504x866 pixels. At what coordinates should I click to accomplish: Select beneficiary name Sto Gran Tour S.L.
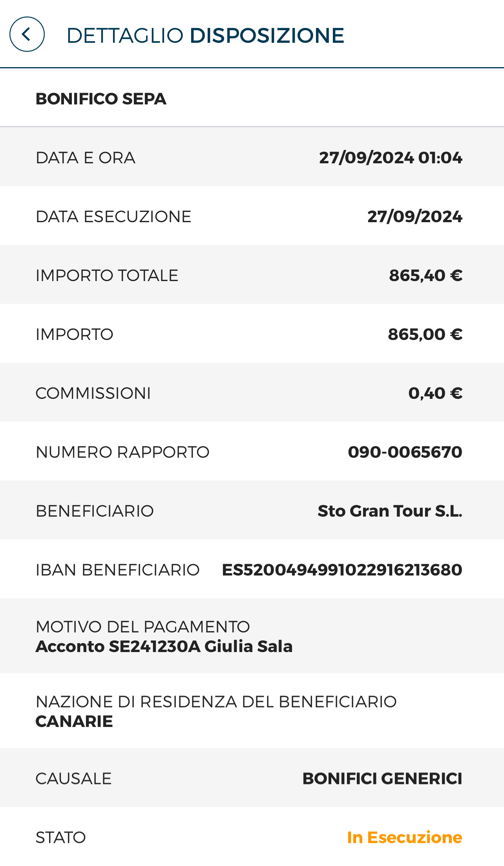(390, 511)
